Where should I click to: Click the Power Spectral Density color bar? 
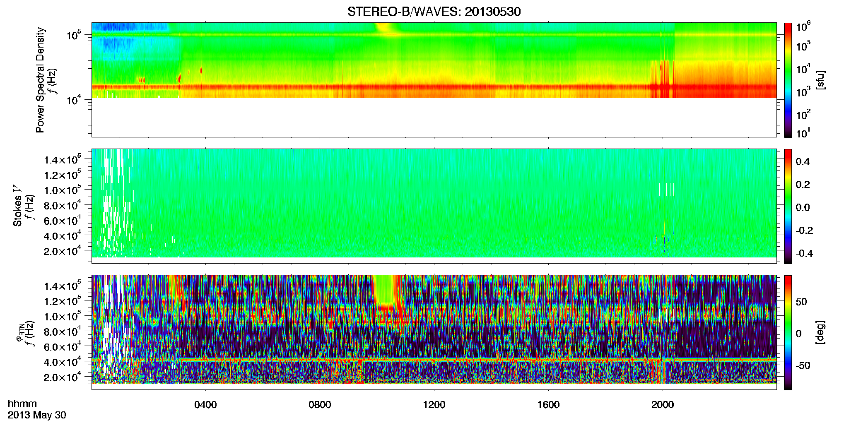tap(788, 80)
